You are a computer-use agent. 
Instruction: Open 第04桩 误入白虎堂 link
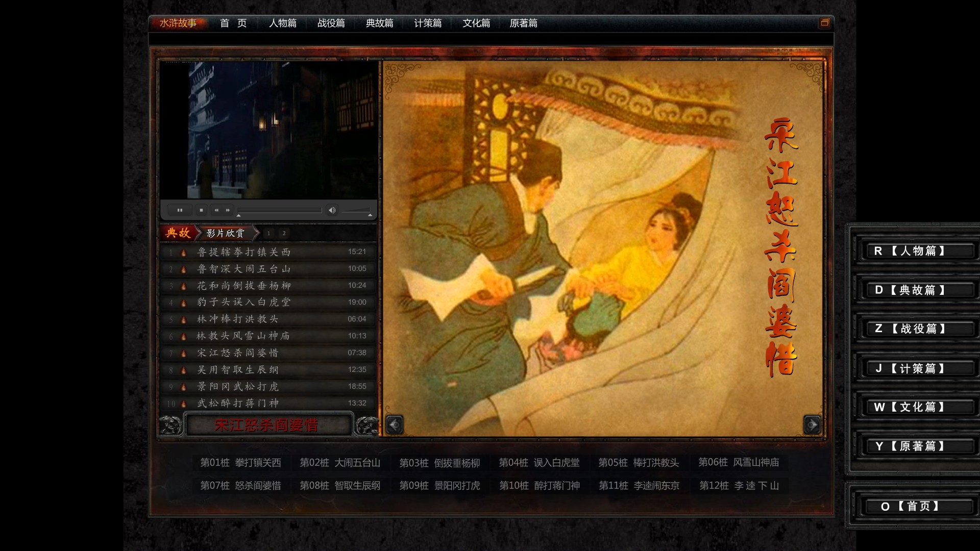[539, 463]
